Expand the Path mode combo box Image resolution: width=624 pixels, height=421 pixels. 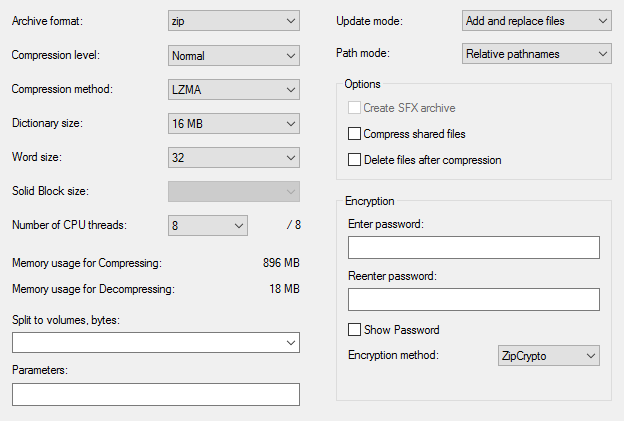[536, 53]
